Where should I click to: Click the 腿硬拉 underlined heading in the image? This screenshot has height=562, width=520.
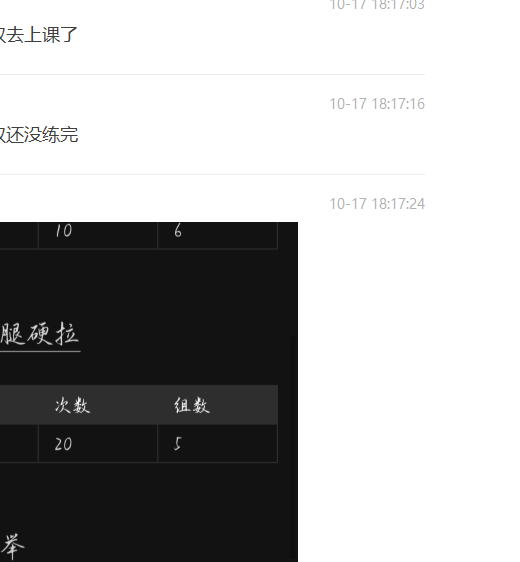tap(40, 334)
